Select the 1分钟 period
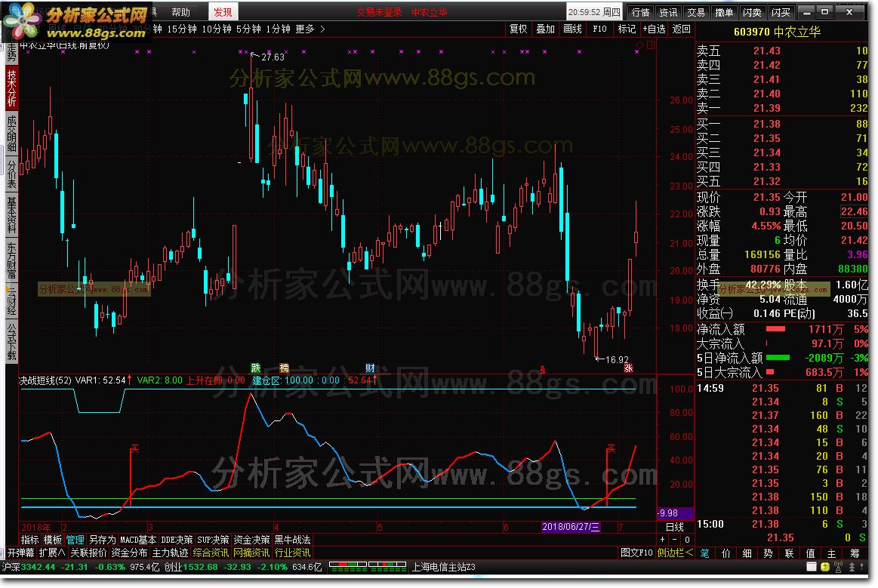 (x=279, y=29)
